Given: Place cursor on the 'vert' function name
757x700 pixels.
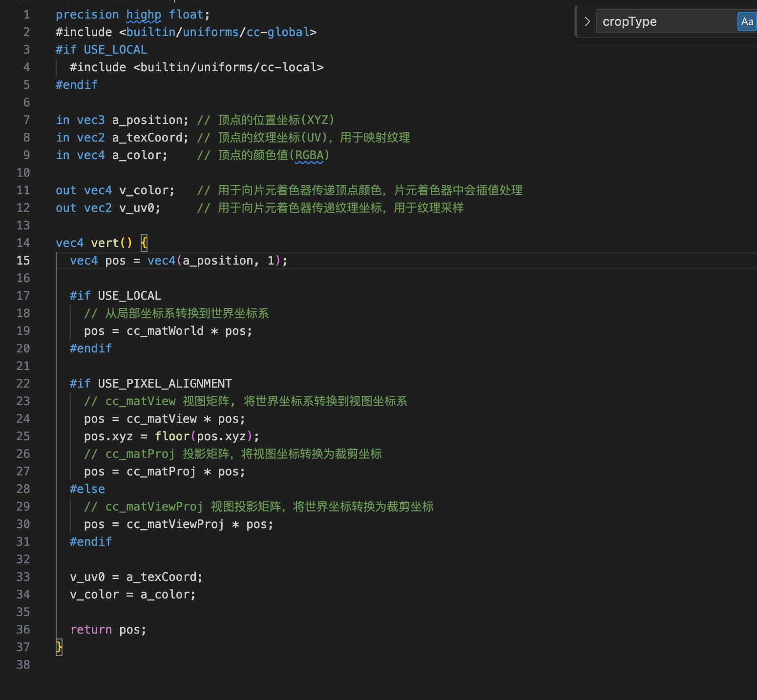Looking at the screenshot, I should (x=105, y=243).
